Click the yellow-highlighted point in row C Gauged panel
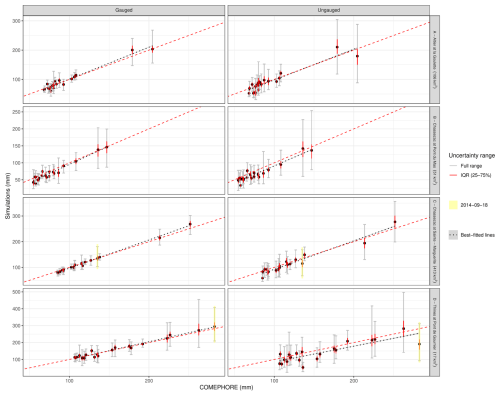500x396 pixels. pyautogui.click(x=97, y=258)
